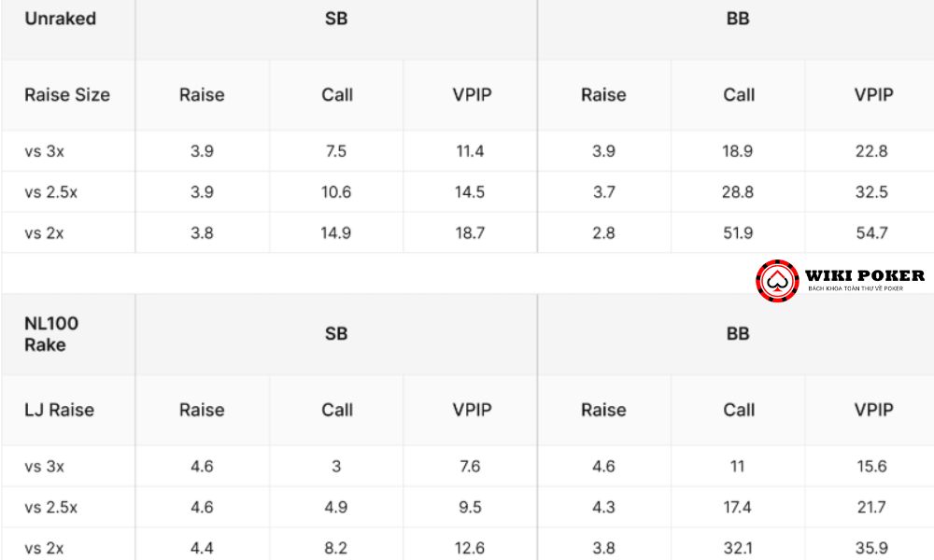
Task: Click the BB header in Unraked table
Action: (x=738, y=19)
